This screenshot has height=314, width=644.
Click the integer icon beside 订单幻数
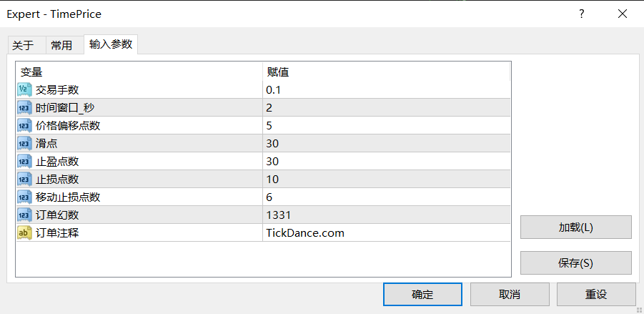point(24,215)
